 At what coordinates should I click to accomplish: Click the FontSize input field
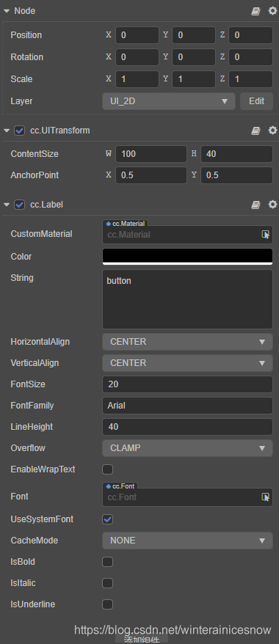[x=187, y=384]
